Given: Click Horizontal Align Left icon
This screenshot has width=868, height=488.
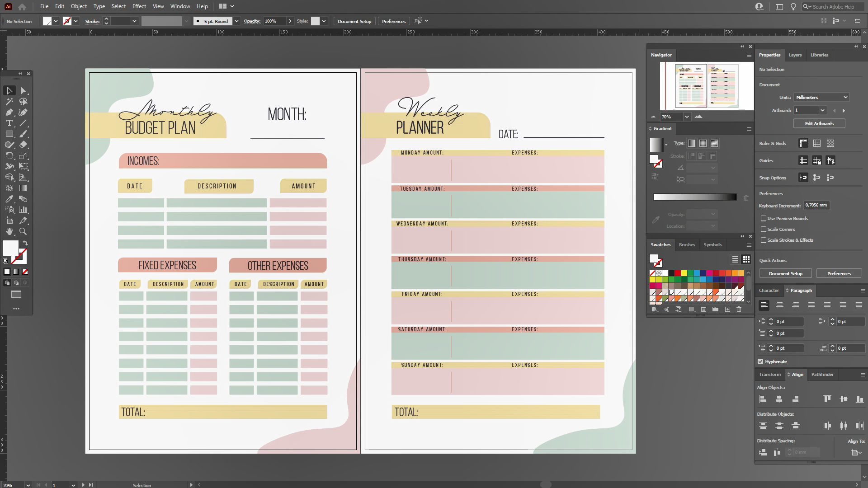Looking at the screenshot, I should pyautogui.click(x=763, y=399).
